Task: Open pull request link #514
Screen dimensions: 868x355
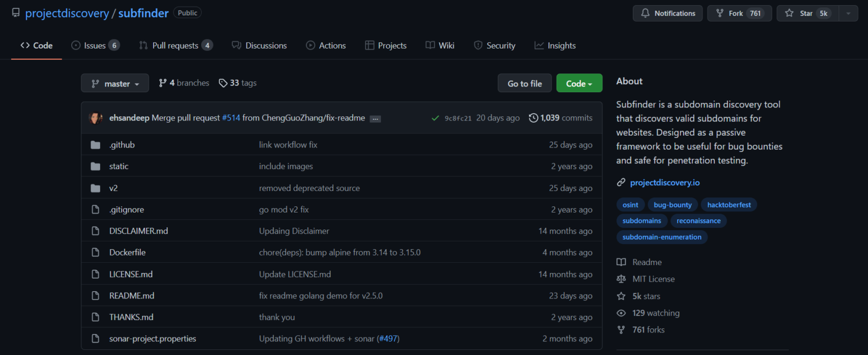Action: point(231,118)
